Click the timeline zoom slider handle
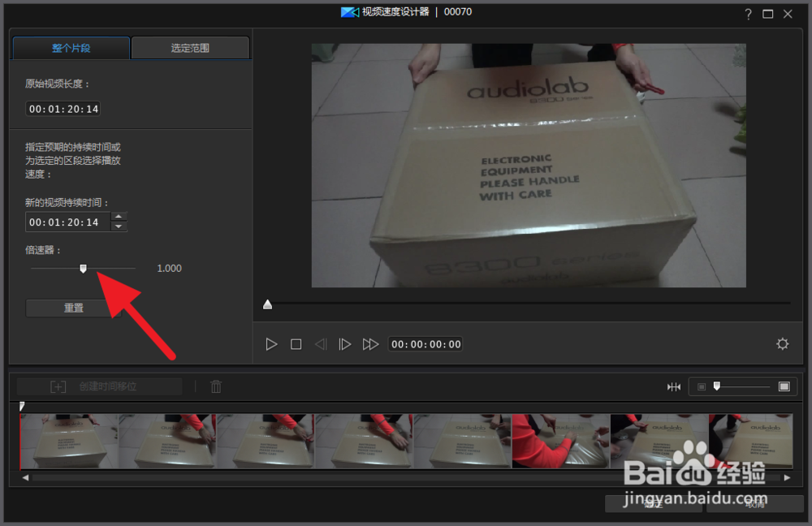The height and width of the screenshot is (526, 812). [717, 386]
